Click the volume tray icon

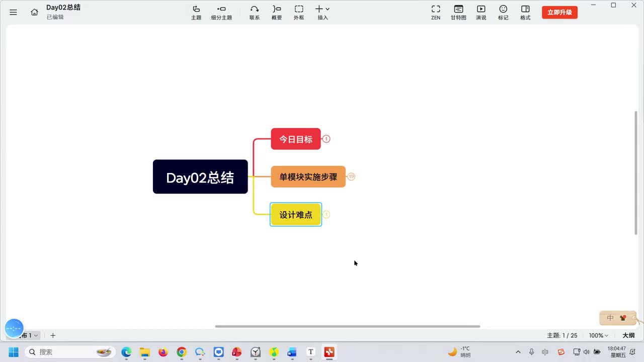[586, 352]
